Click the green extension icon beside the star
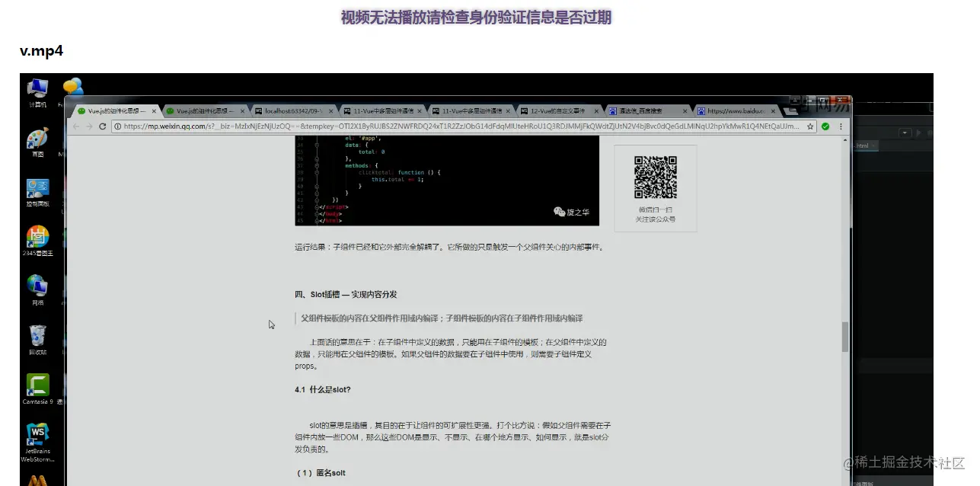Image resolution: width=980 pixels, height=486 pixels. 825,126
